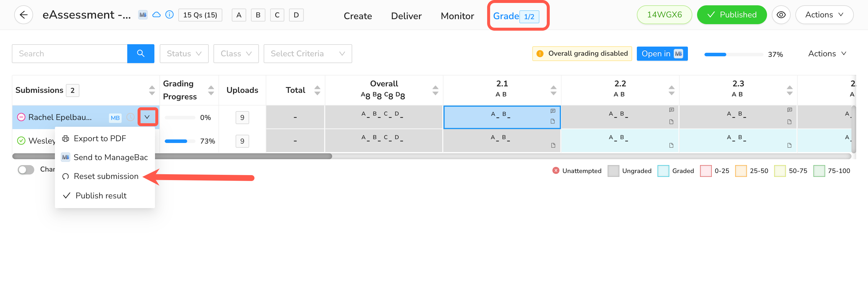Image resolution: width=868 pixels, height=283 pixels.
Task: Click the cloud sync icon in header
Action: (x=156, y=15)
